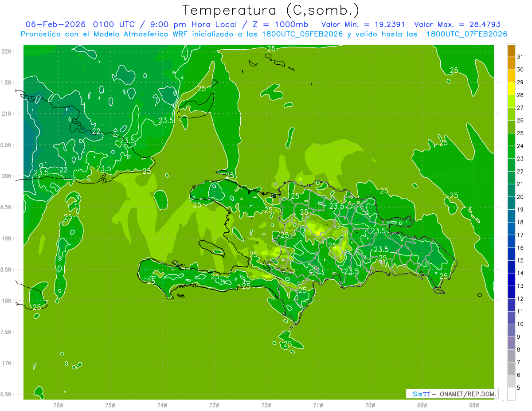Pick the purple swatch between 8 and 9
The image size is (532, 411).
(512, 343)
